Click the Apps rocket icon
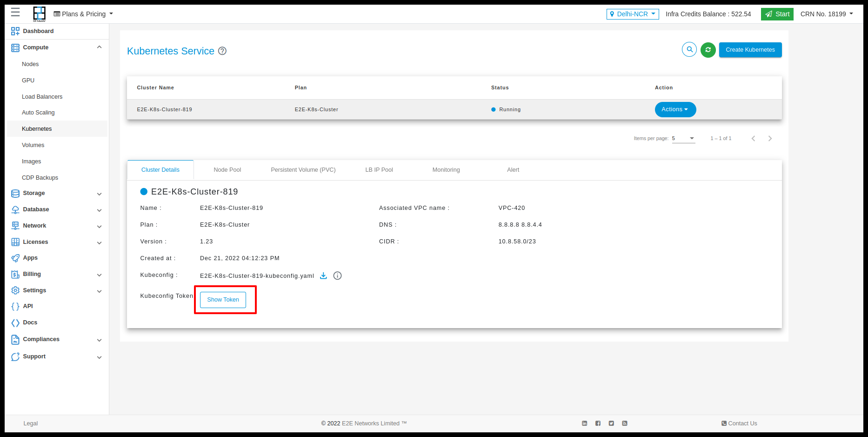868x437 pixels. [15, 258]
